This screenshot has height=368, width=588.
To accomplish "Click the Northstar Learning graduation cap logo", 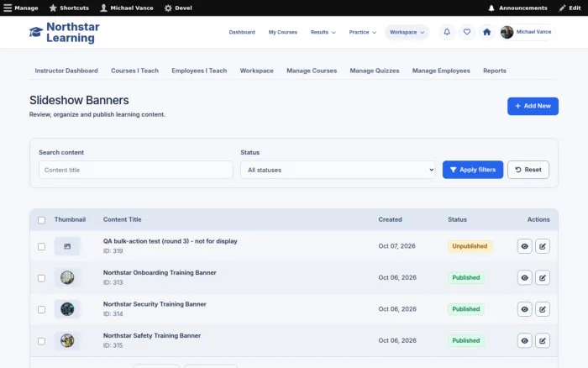I will (36, 32).
